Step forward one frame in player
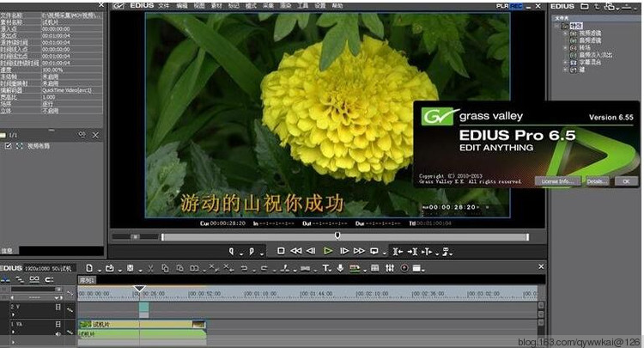The height and width of the screenshot is (348, 644). click(x=344, y=251)
